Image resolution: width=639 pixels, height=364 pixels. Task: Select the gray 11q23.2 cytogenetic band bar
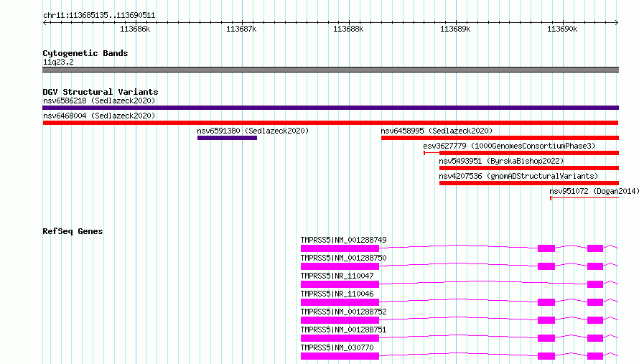330,70
